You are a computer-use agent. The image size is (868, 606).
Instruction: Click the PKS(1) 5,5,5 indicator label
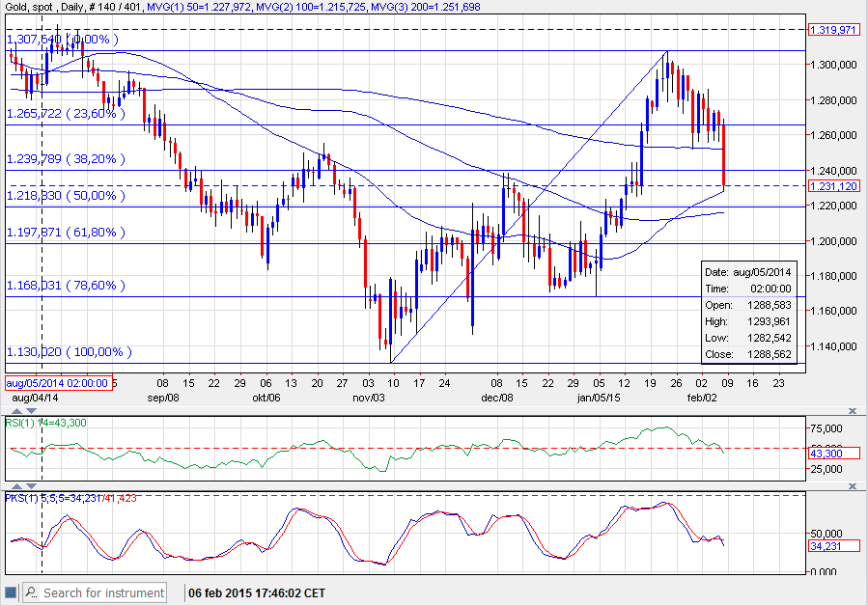pos(70,498)
